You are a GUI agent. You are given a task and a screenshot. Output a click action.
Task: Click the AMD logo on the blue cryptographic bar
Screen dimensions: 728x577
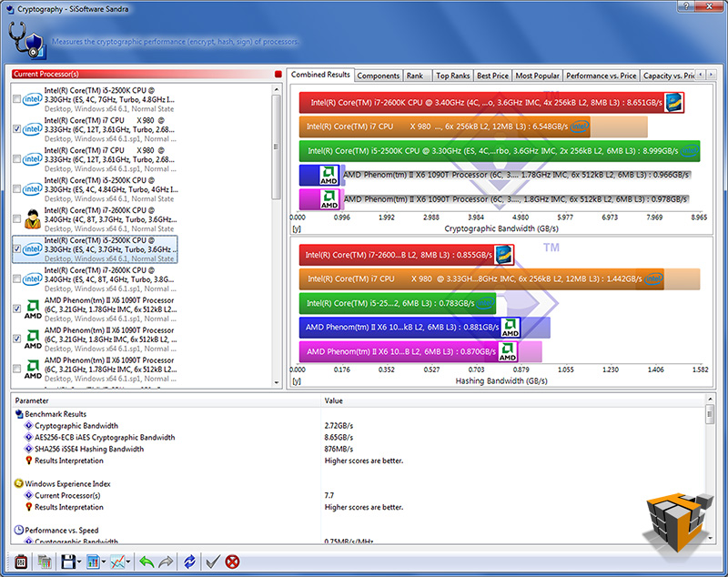click(x=329, y=175)
